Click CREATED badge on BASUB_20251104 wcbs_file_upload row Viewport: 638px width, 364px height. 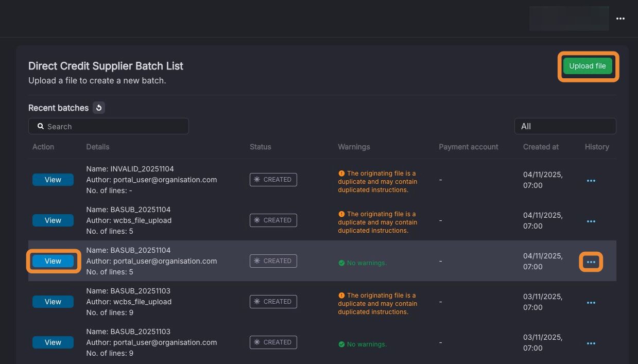pyautogui.click(x=273, y=220)
